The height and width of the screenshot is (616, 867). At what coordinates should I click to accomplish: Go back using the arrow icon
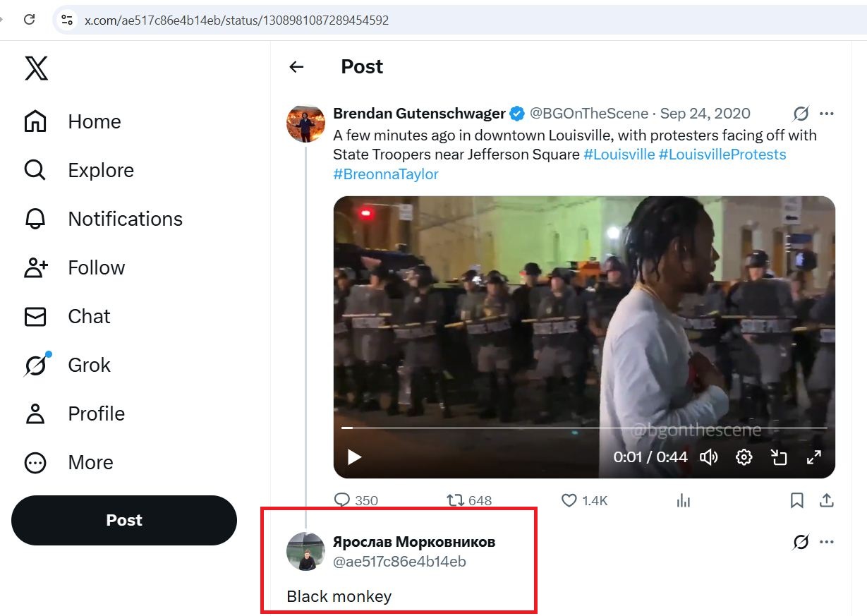coord(296,67)
